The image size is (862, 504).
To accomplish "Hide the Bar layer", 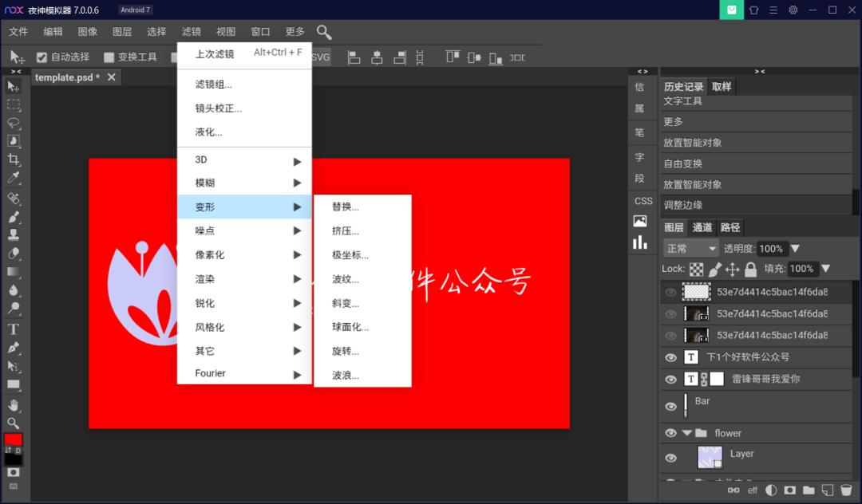I will (x=670, y=407).
